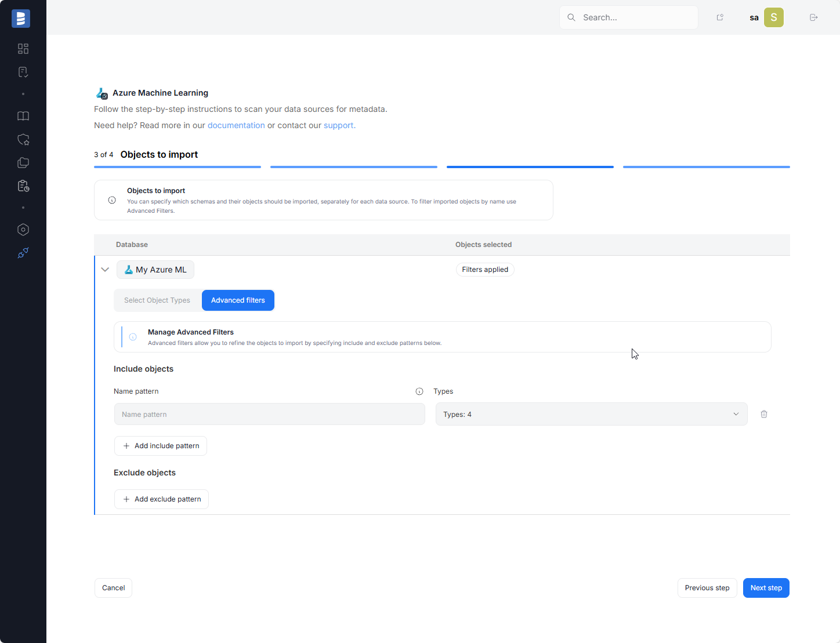Jump to the fourth wizard step progress bar
This screenshot has width=840, height=643.
click(706, 167)
